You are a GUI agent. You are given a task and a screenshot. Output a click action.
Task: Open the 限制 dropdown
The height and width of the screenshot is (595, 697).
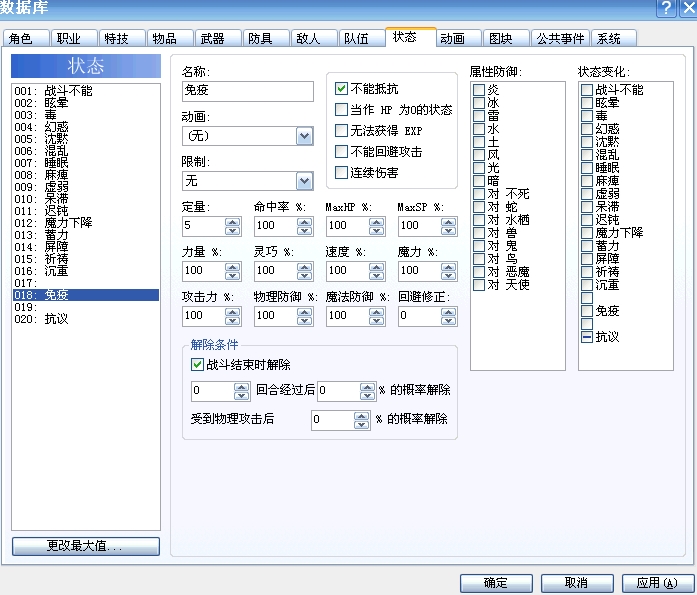tap(304, 181)
